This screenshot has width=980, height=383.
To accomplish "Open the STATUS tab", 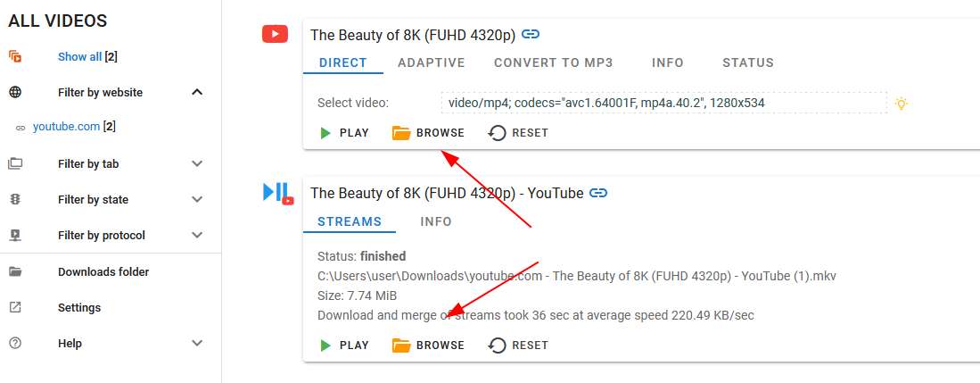I will tap(748, 62).
